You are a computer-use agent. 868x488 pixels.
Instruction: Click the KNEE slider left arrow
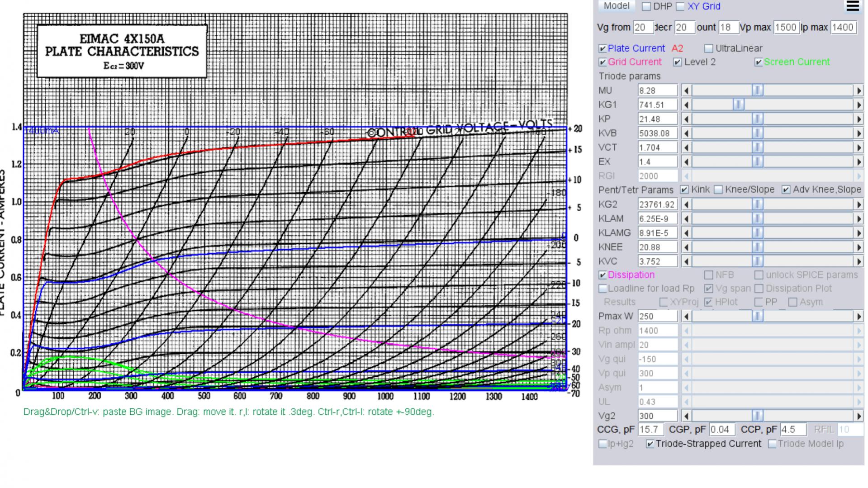tap(686, 247)
